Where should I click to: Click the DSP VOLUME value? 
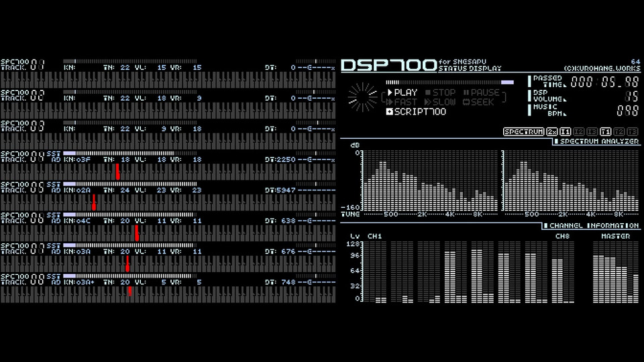pyautogui.click(x=632, y=97)
